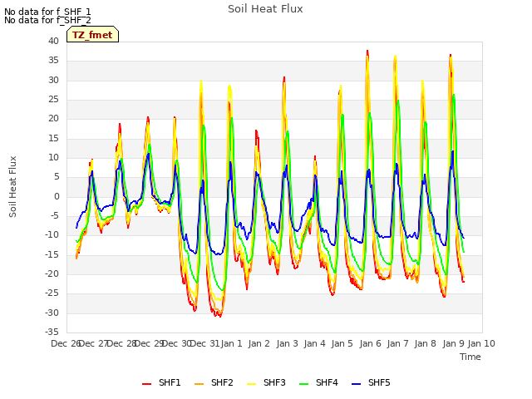This screenshot has height=399, width=532.
Task: Toggle the SHF2 legend entry
Action: tap(214, 383)
